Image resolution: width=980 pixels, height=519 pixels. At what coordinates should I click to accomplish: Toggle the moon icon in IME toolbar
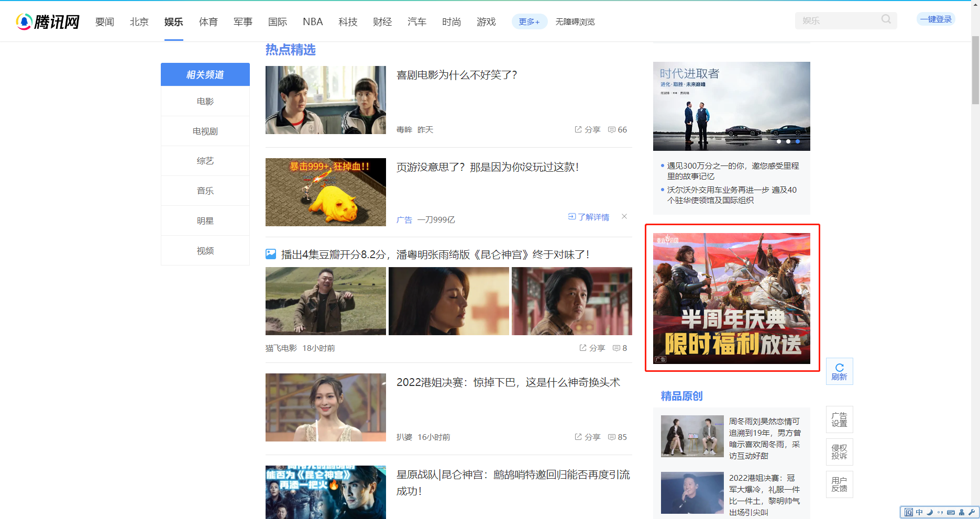pyautogui.click(x=930, y=512)
